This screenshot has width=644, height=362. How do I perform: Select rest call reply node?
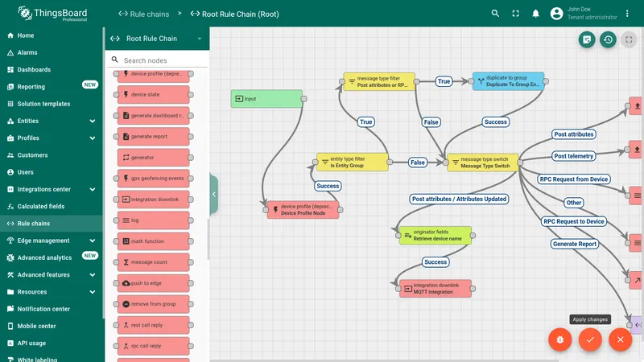(153, 325)
